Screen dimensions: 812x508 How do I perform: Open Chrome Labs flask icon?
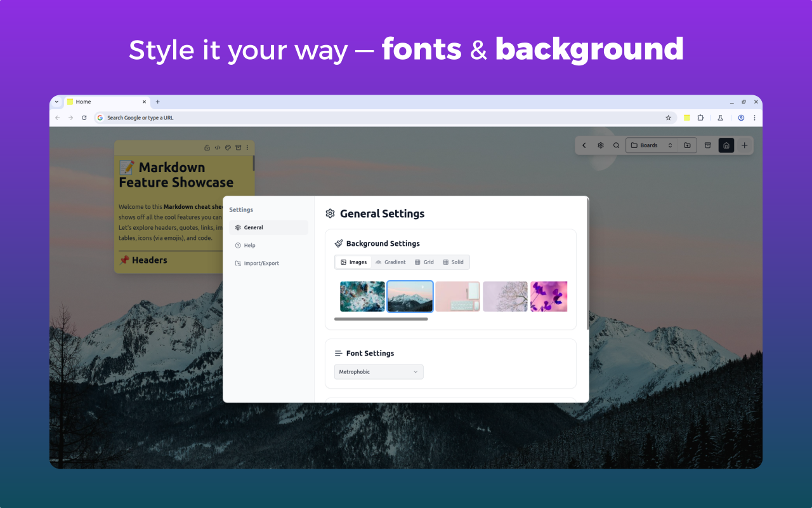(x=721, y=117)
